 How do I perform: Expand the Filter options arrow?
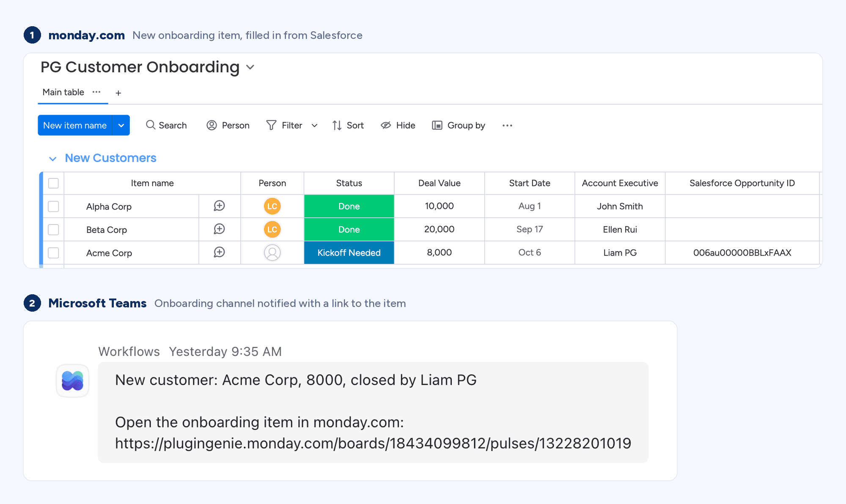[x=314, y=126]
